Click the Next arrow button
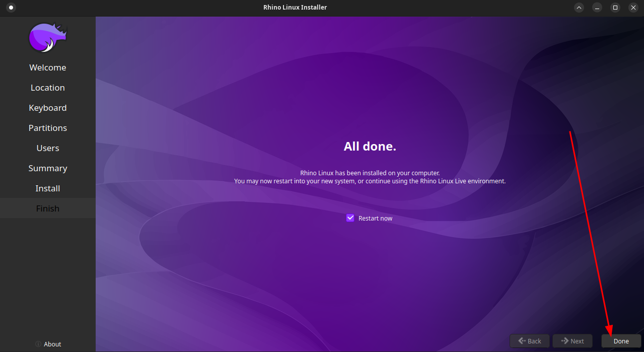This screenshot has height=352, width=644. (572, 341)
